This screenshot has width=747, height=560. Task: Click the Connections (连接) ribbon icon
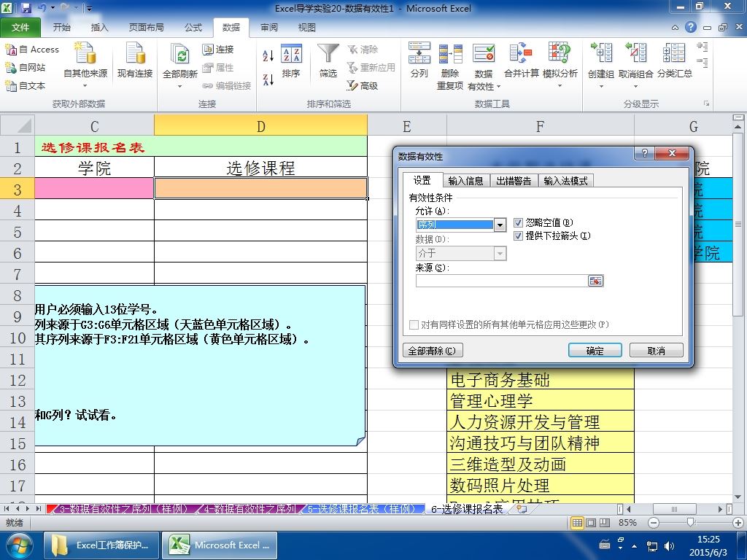pos(218,49)
